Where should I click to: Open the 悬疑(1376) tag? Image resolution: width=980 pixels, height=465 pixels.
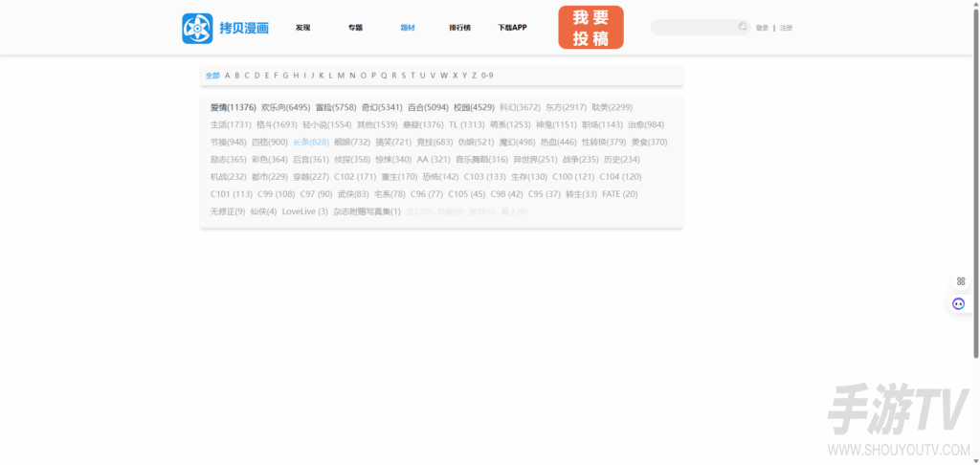click(x=423, y=125)
